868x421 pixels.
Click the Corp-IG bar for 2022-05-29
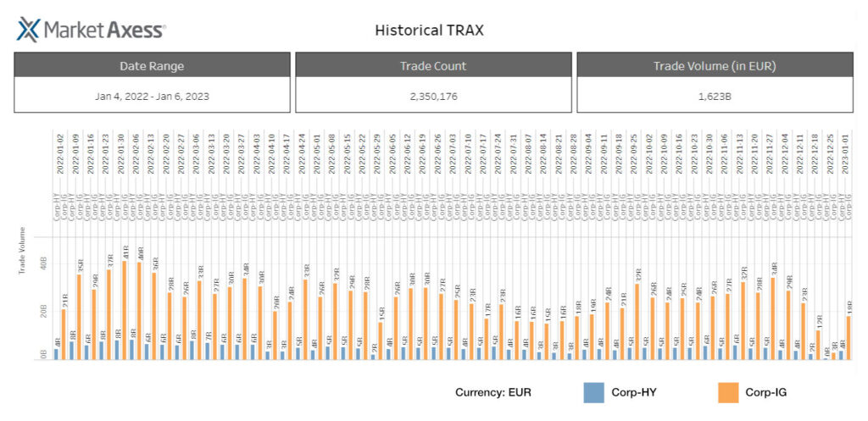pyautogui.click(x=381, y=341)
